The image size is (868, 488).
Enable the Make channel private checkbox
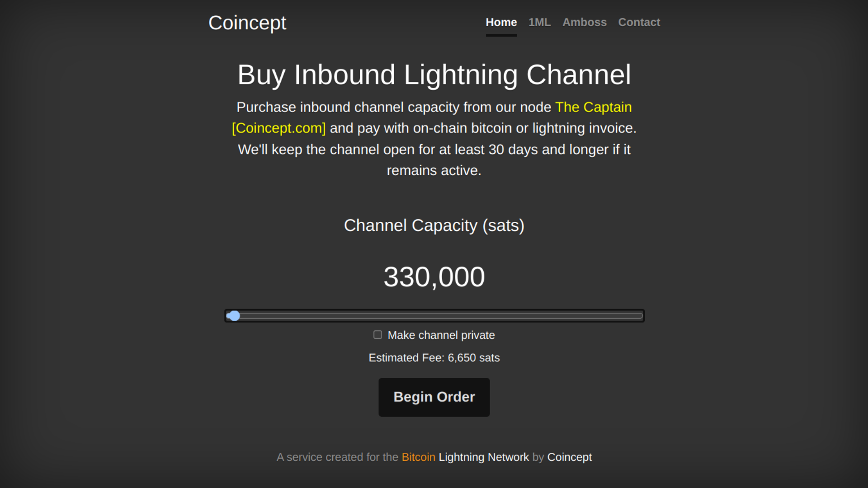[378, 335]
